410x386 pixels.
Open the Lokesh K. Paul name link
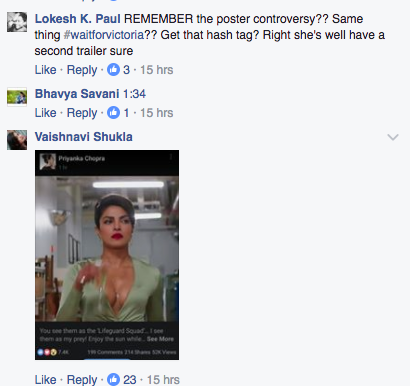pos(78,19)
